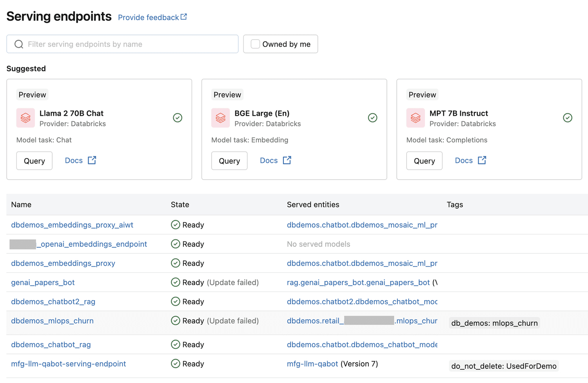Open the mfg-llm-qabot-serving-endpoint
The image size is (588, 383).
68,364
